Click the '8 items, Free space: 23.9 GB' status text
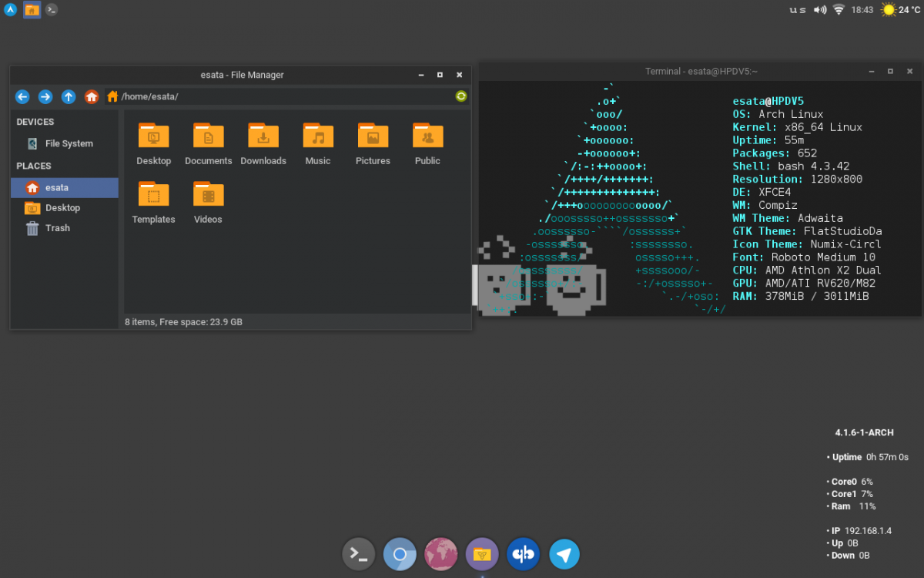924x578 pixels. (183, 322)
